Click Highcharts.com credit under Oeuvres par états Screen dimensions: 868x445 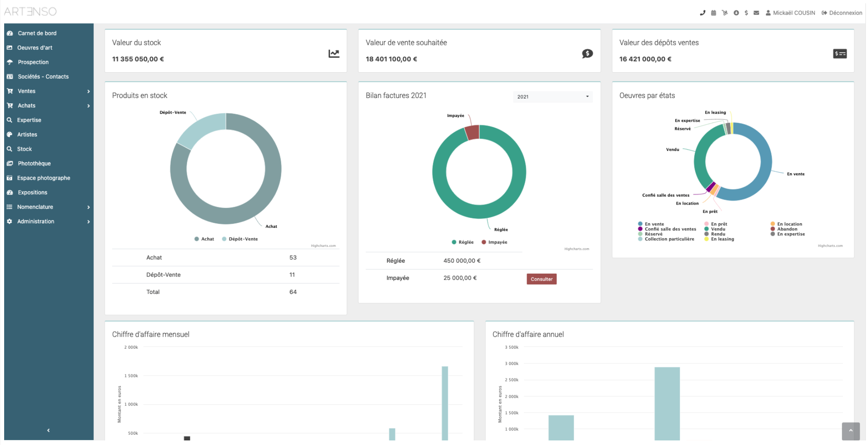[830, 246]
